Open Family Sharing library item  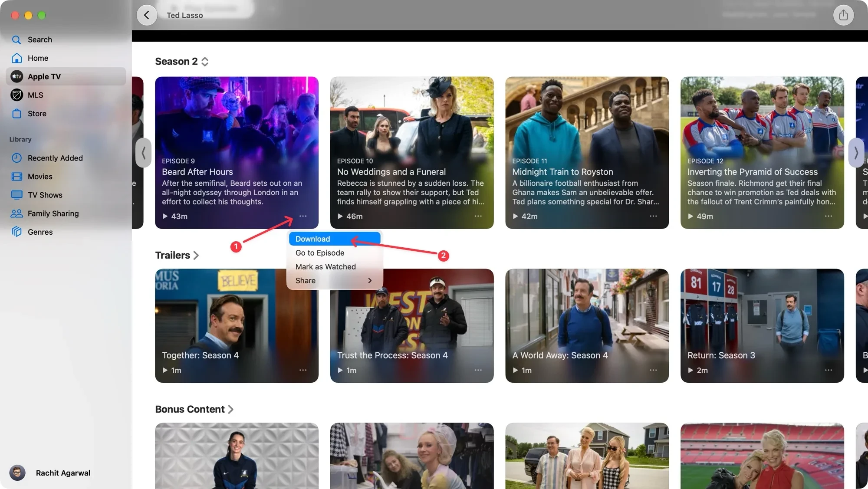click(x=66, y=213)
